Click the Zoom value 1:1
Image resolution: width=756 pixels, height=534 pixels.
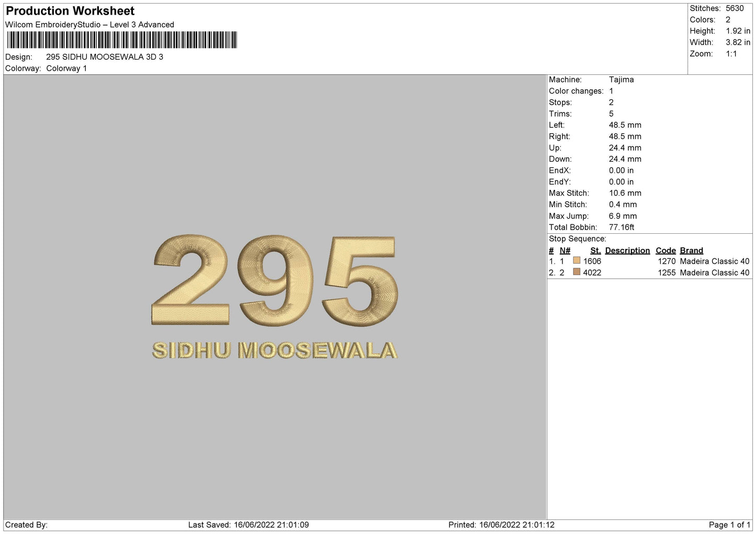(731, 54)
